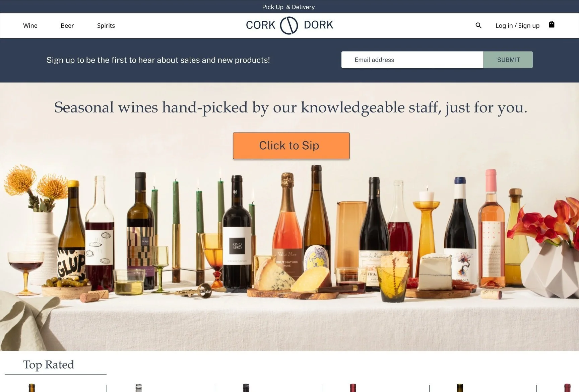Open the Spirits menu
This screenshot has height=392, width=579.
click(x=106, y=25)
